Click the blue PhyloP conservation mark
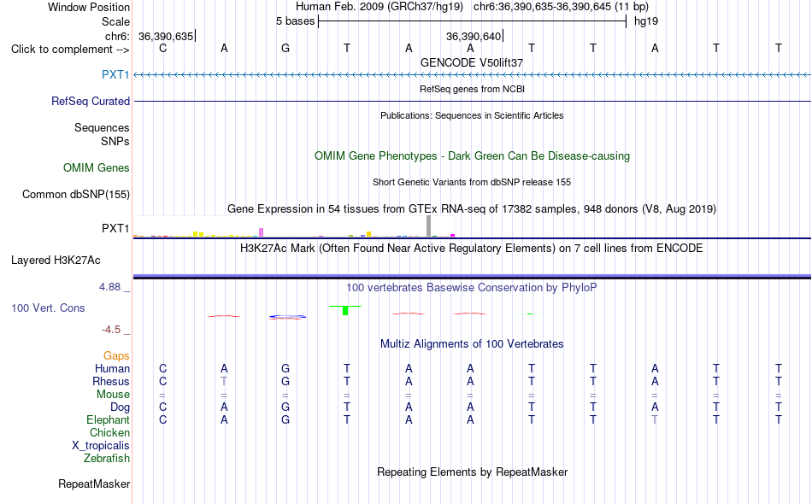The width and height of the screenshot is (812, 504). coord(288,317)
